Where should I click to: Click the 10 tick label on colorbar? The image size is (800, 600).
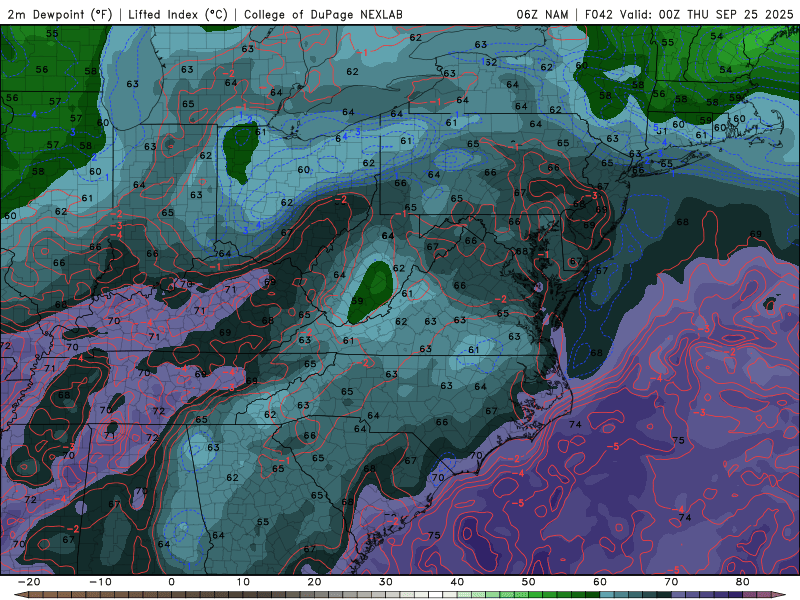[243, 582]
